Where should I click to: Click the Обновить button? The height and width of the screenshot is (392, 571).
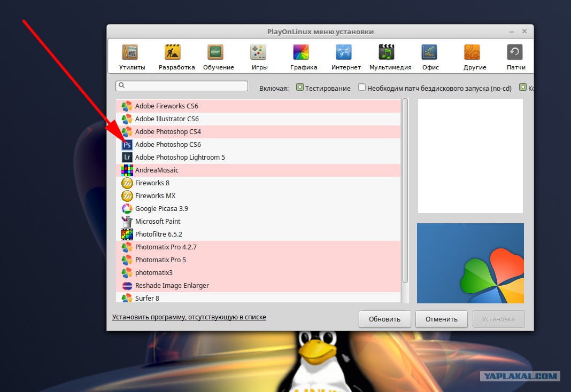(384, 319)
